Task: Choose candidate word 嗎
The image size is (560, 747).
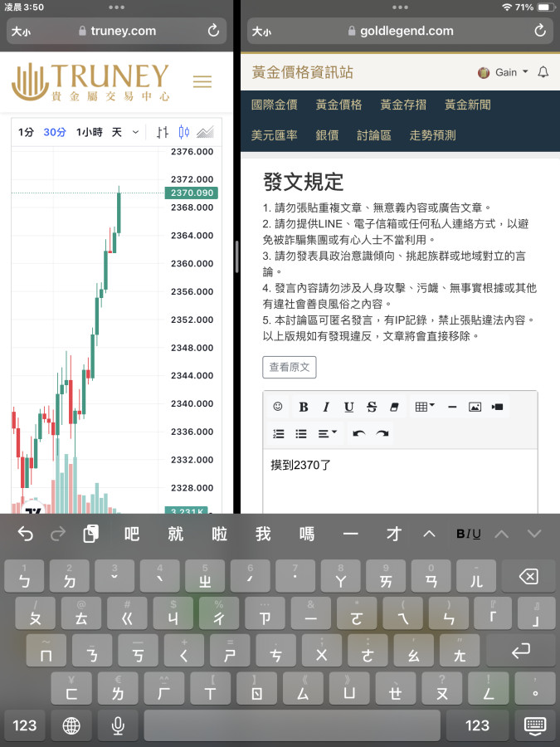Action: (x=307, y=534)
